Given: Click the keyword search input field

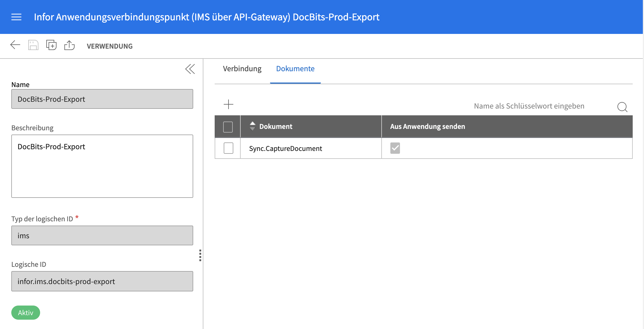Looking at the screenshot, I should coord(529,106).
